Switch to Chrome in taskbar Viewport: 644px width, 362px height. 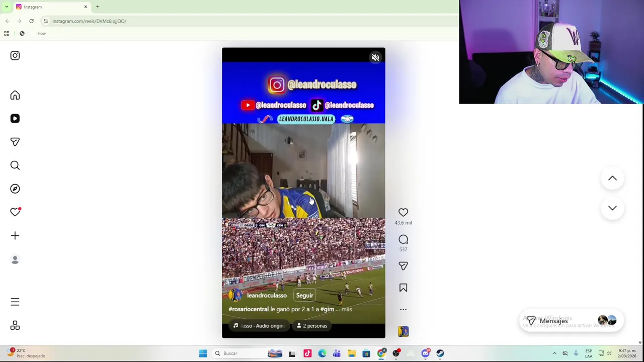[x=381, y=353]
